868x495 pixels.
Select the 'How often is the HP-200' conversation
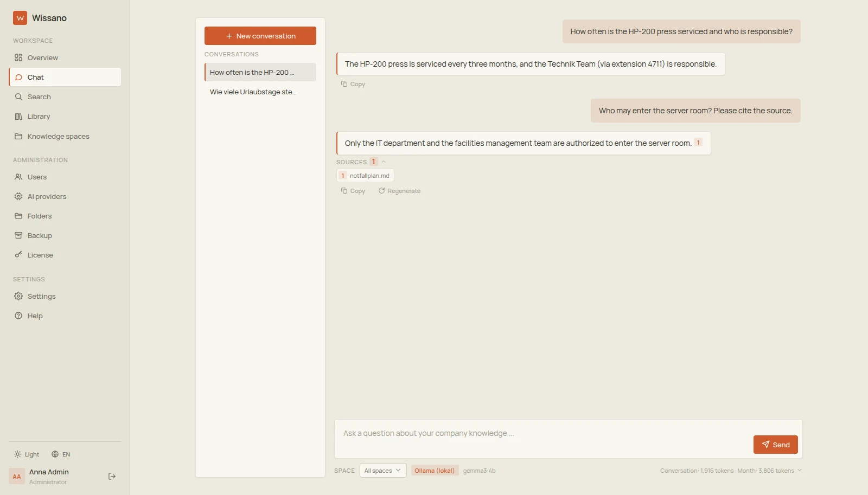pyautogui.click(x=260, y=72)
